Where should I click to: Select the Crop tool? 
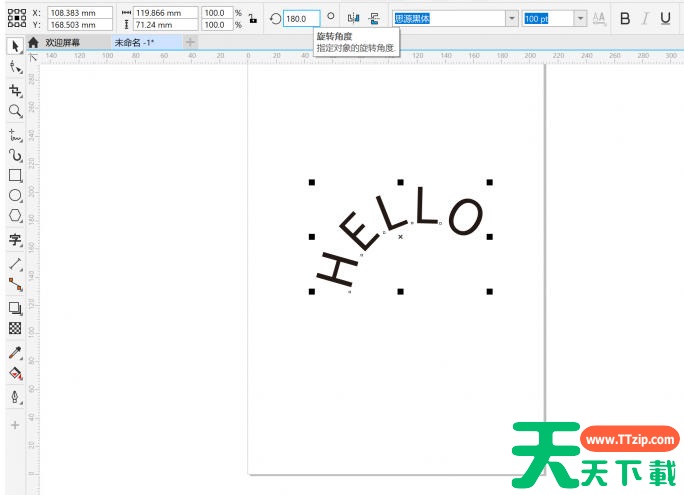click(15, 90)
